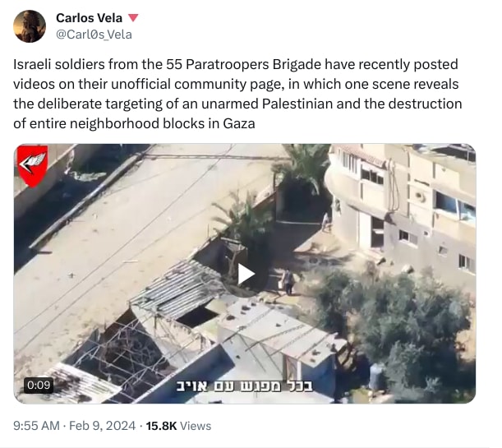The height and width of the screenshot is (448, 502).
Task: Click the red winged emblem on video
Action: [x=32, y=166]
